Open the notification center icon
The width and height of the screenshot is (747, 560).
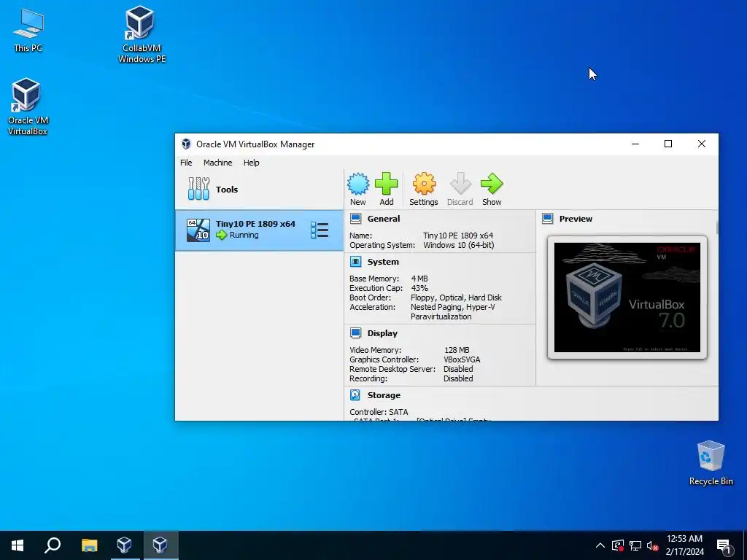(724, 546)
